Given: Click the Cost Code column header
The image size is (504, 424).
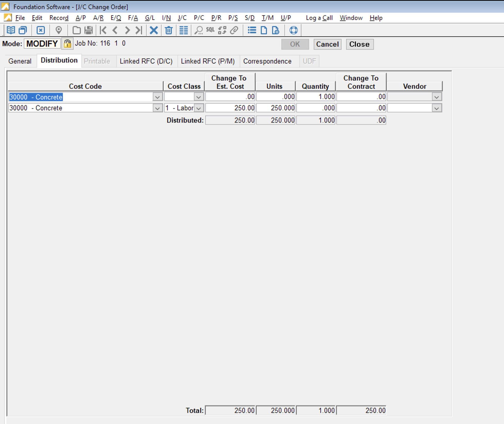Looking at the screenshot, I should (85, 86).
